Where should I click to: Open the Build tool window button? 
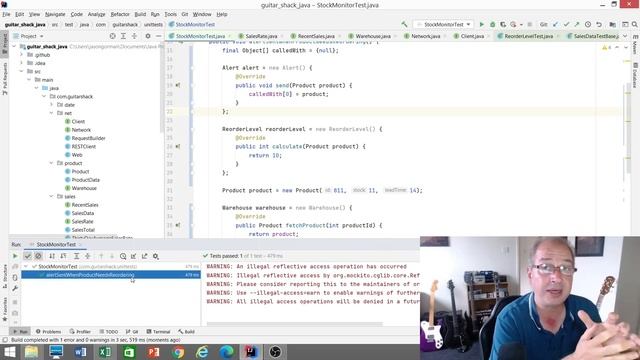[x=187, y=332]
